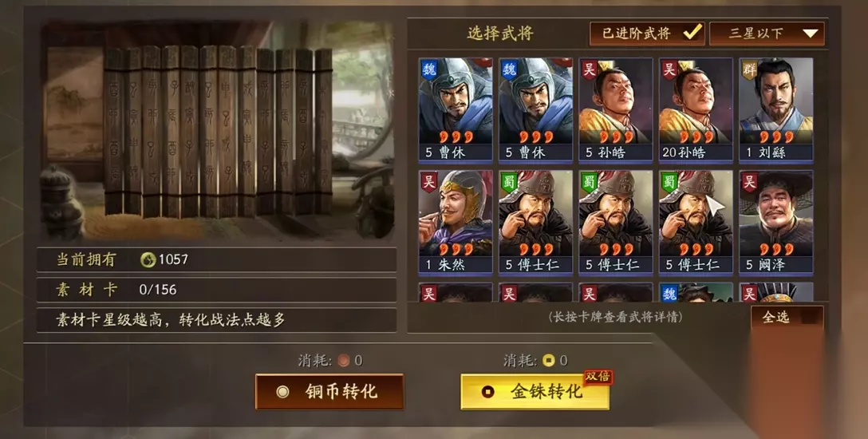Click the 魏 faction badge on first 曹休
This screenshot has width=868, height=439.
428,69
